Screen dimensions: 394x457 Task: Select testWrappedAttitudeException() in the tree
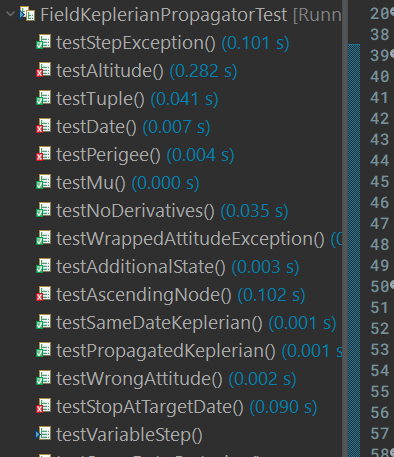click(x=199, y=239)
